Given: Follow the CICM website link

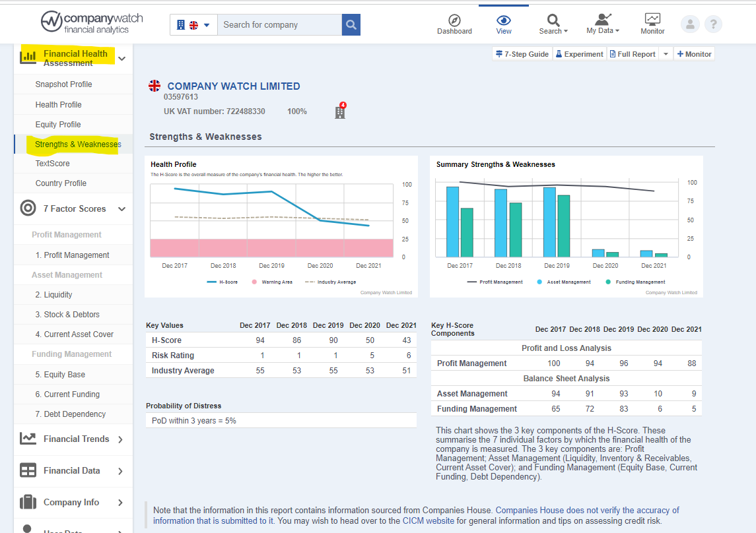Looking at the screenshot, I should pyautogui.click(x=428, y=520).
